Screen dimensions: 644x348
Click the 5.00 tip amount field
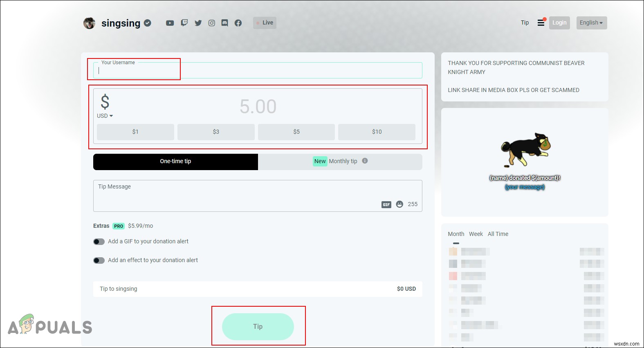[258, 106]
